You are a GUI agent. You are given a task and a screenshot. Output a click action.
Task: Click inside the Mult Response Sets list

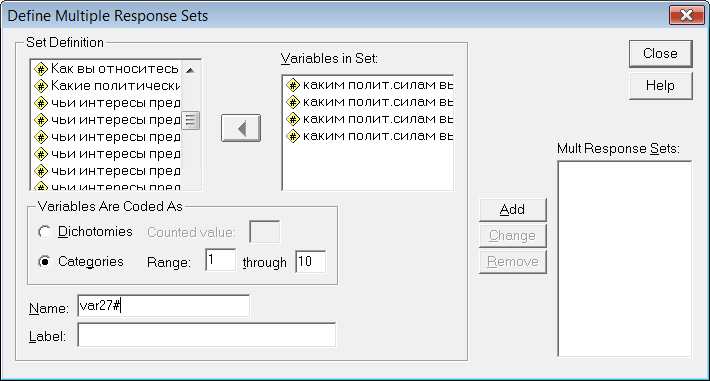click(x=624, y=259)
